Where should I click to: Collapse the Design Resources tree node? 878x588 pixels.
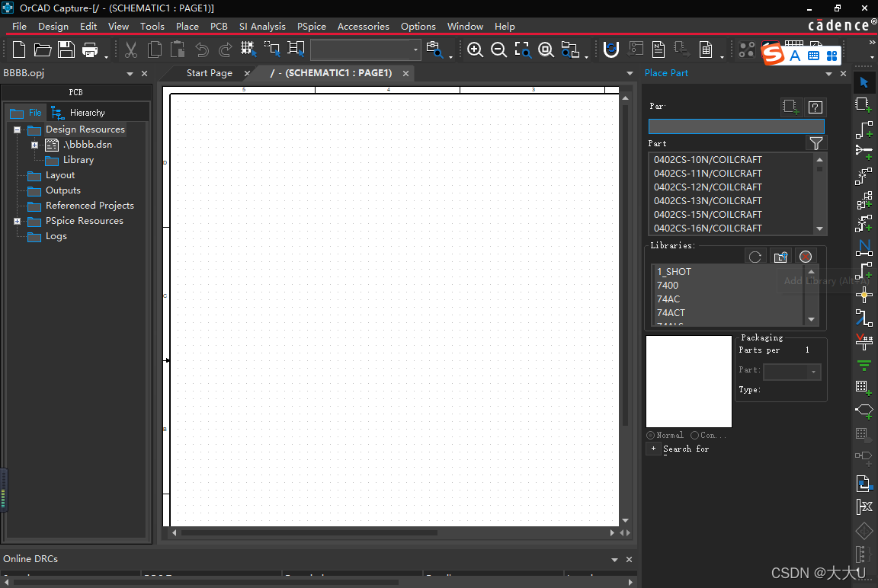click(18, 129)
